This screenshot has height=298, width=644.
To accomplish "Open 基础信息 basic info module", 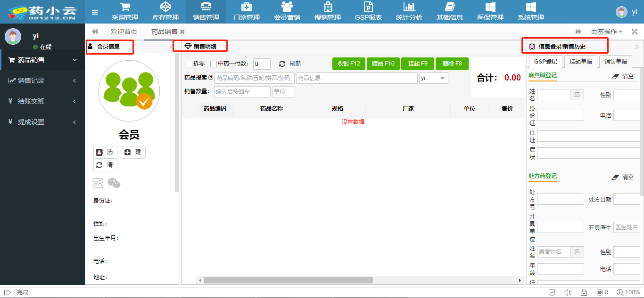I will 450,12.
